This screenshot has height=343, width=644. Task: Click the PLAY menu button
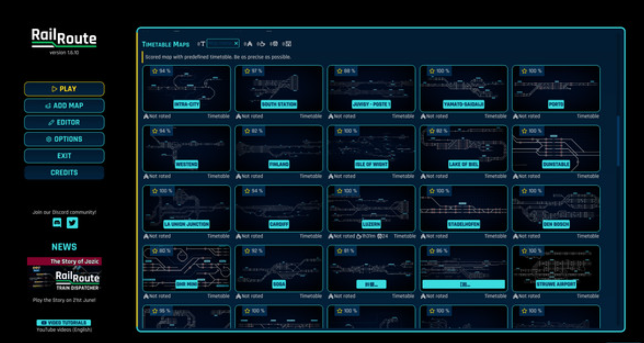point(64,89)
